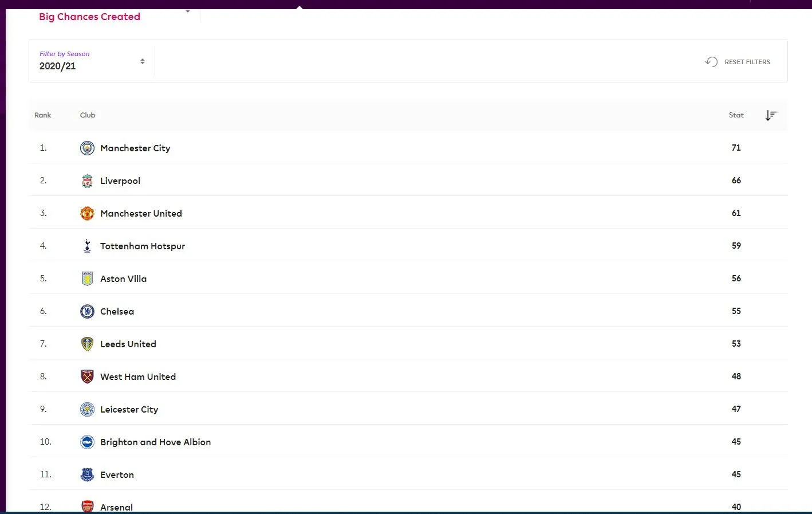The image size is (812, 514).
Task: Open the Filter by Season dropdown
Action: coord(92,61)
